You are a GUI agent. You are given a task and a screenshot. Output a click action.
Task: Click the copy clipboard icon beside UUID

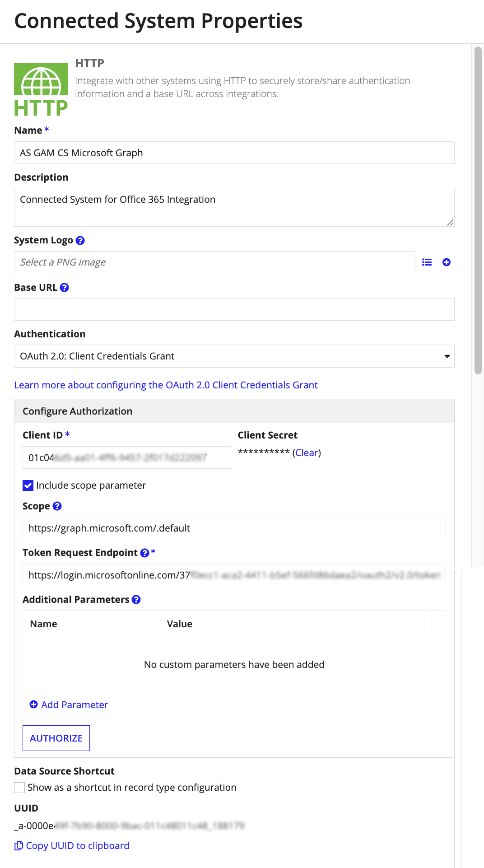click(19, 846)
